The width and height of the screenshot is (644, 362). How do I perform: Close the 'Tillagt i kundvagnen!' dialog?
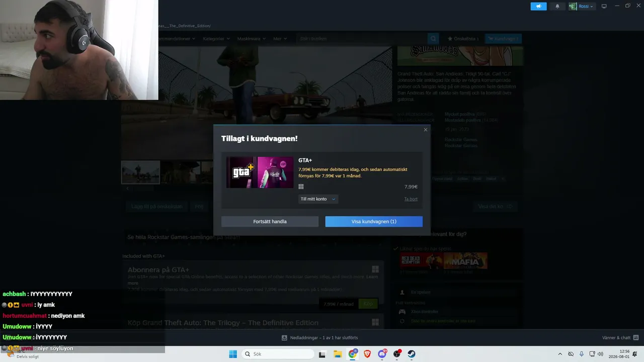[x=426, y=130]
